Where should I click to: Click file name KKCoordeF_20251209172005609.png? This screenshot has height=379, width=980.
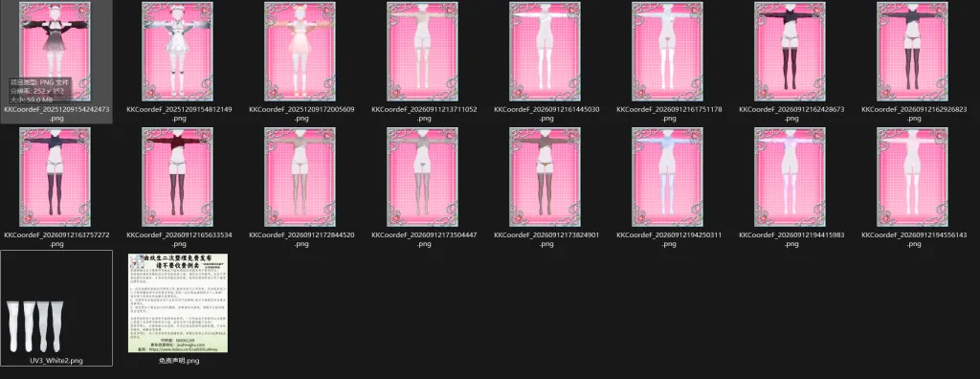[301, 113]
